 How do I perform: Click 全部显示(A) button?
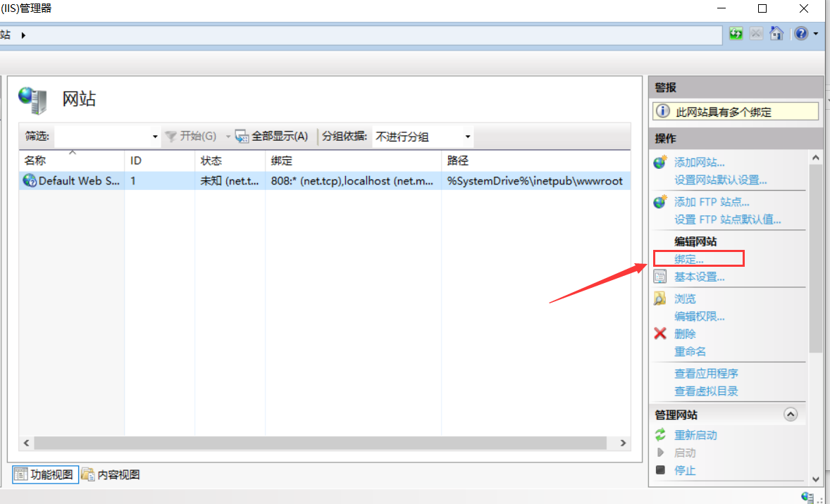[271, 136]
